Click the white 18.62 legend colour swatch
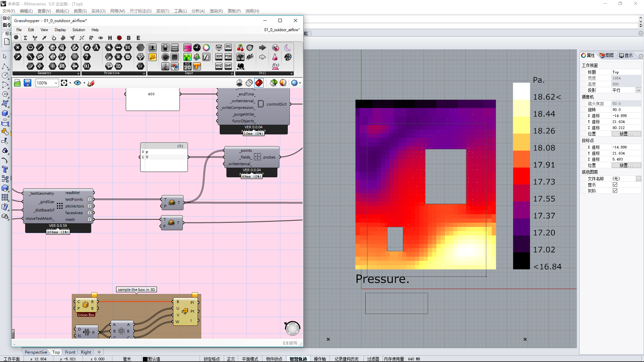Viewport: 644px width, 362px height. (x=521, y=91)
